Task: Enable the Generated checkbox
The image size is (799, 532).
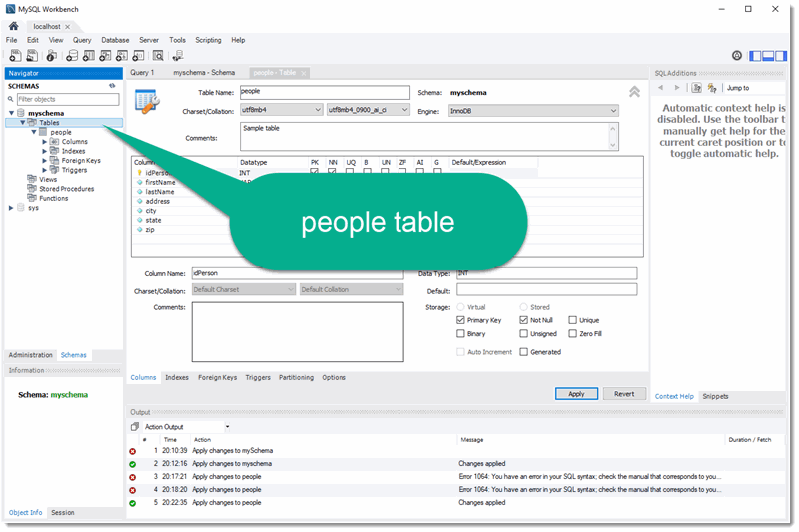Action: pos(523,352)
